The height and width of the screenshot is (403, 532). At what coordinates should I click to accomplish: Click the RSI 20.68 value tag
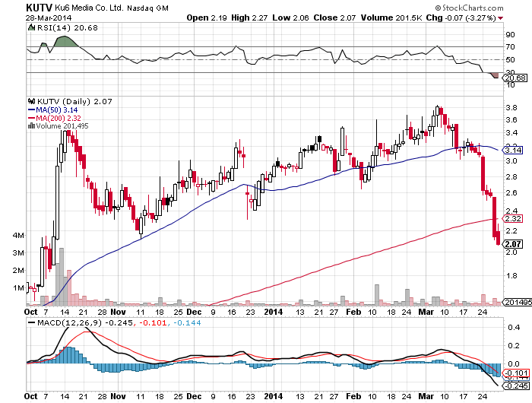515,78
